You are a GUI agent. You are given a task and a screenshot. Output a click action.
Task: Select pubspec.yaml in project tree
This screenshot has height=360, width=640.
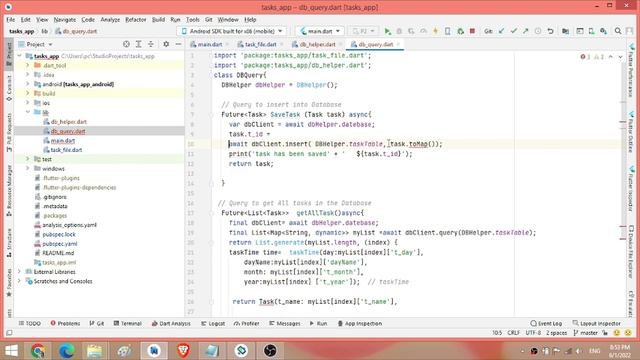click(60, 244)
